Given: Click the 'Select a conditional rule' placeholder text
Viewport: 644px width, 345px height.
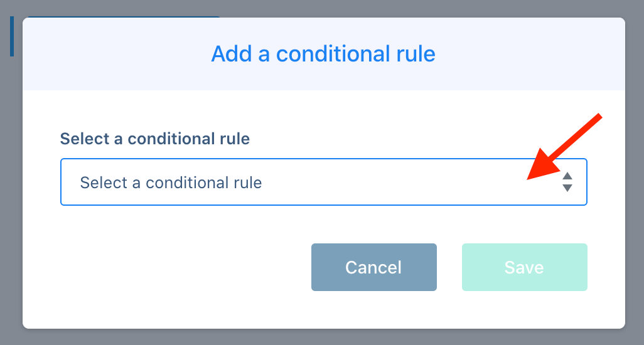Looking at the screenshot, I should coord(171,183).
